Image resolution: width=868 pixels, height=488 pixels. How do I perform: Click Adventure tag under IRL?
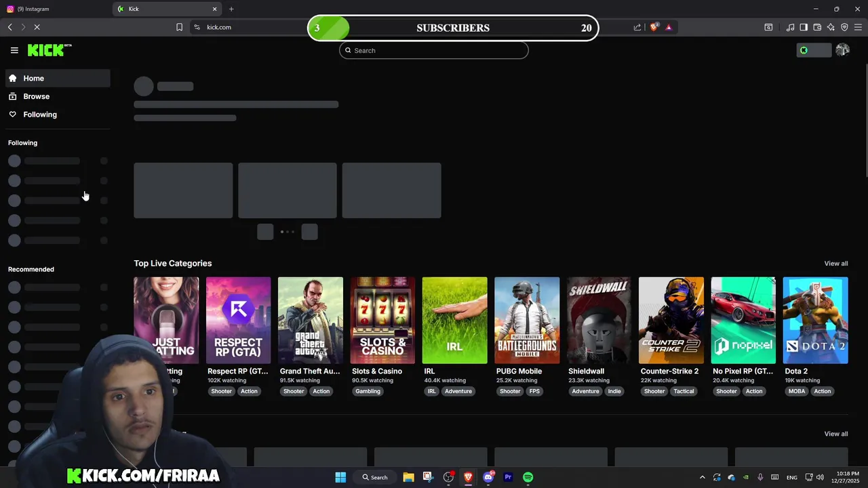(x=458, y=391)
